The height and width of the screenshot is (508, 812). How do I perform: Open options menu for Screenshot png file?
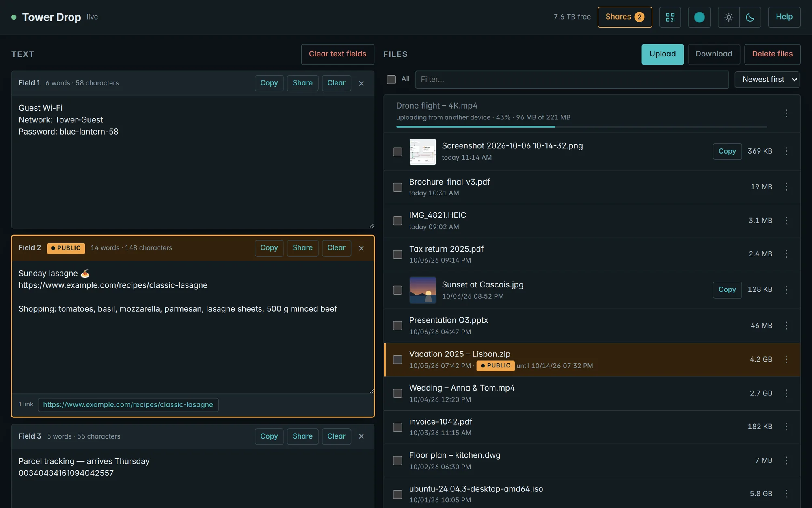tap(786, 151)
